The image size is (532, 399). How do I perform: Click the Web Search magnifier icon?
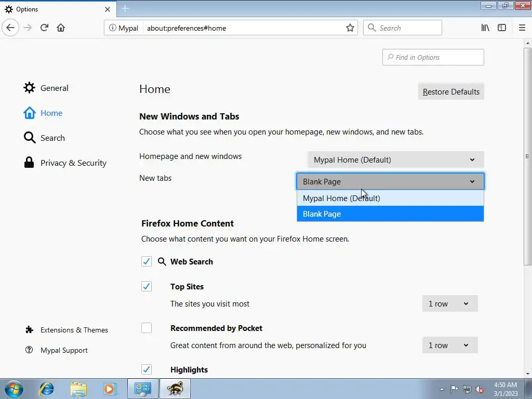[162, 262]
